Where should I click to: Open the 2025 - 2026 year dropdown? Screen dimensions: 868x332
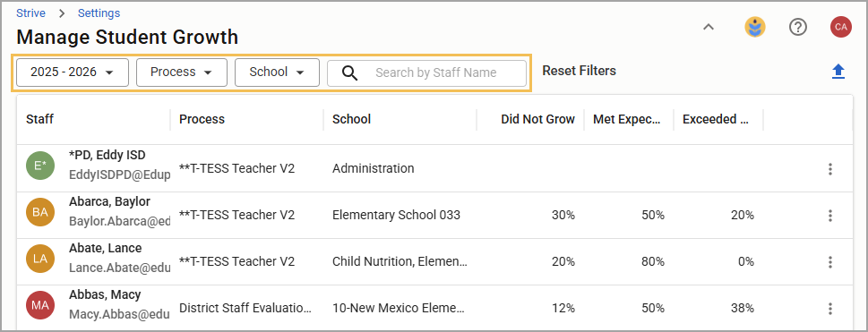pyautogui.click(x=73, y=72)
